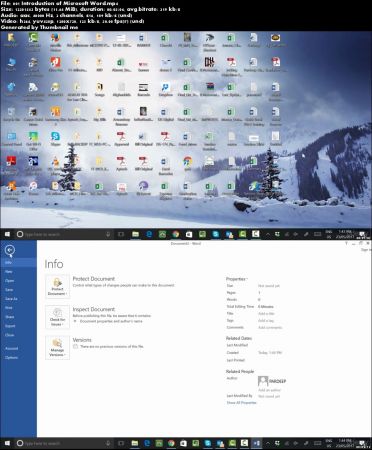The image size is (372, 450).
Task: Click the search box in the desktop-frame taskbar
Action: 63,234
